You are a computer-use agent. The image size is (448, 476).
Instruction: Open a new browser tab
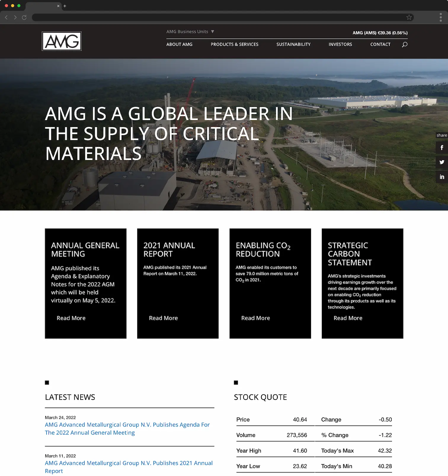(x=65, y=6)
